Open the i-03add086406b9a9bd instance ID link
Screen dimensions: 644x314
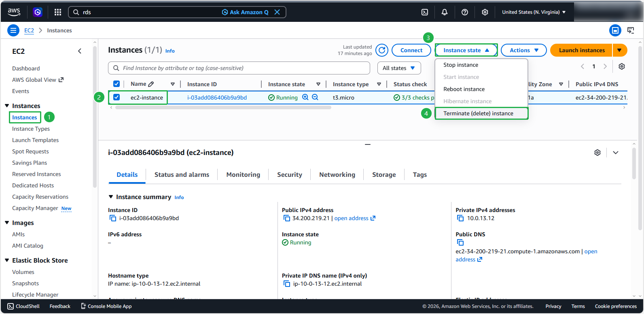point(217,98)
